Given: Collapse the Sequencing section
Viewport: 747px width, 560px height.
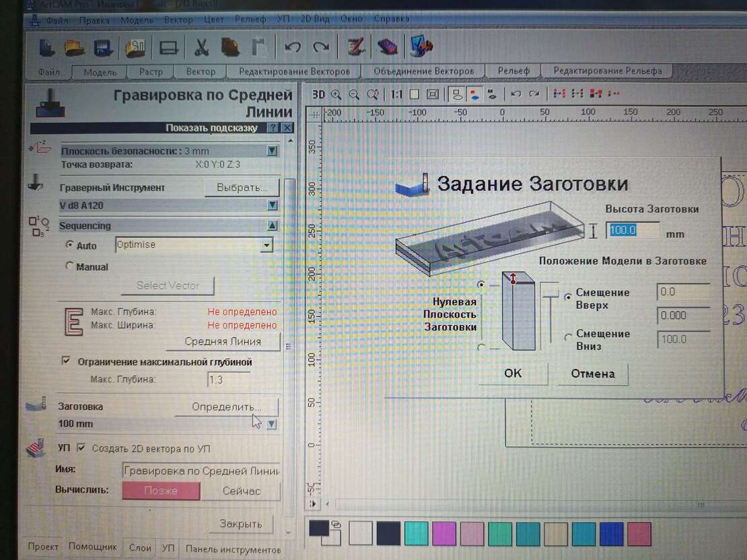Looking at the screenshot, I should pos(272,225).
